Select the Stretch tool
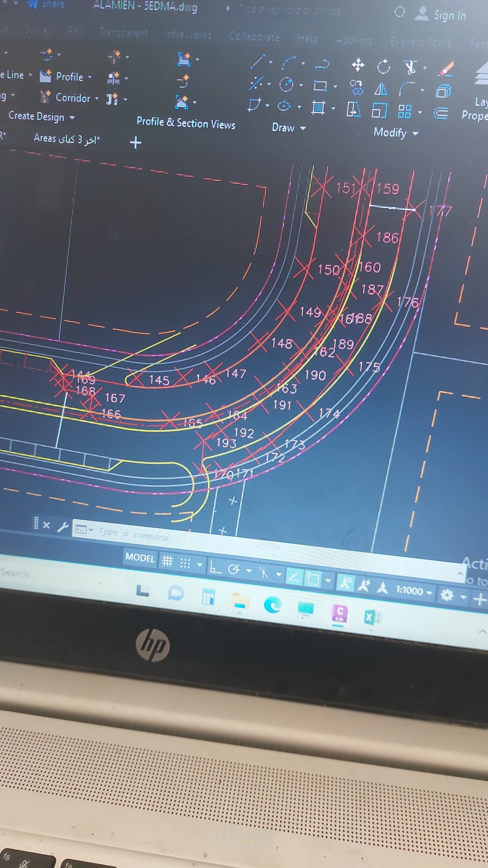The image size is (488, 868). 354,109
